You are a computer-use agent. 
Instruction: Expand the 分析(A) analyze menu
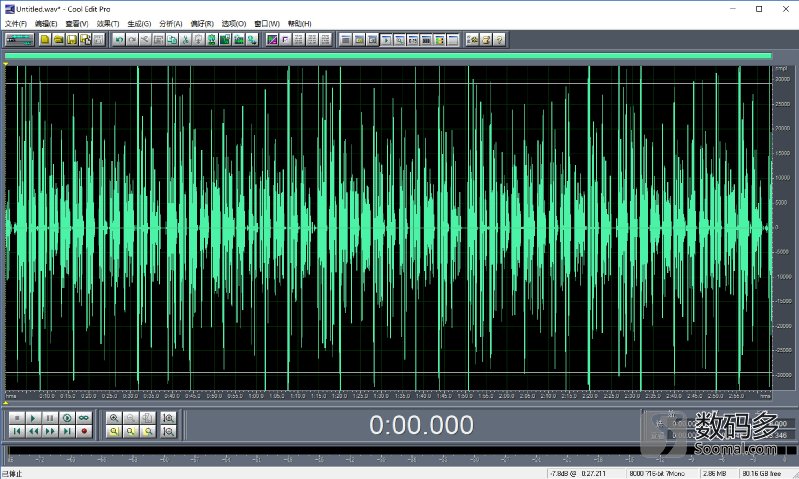tap(171, 23)
